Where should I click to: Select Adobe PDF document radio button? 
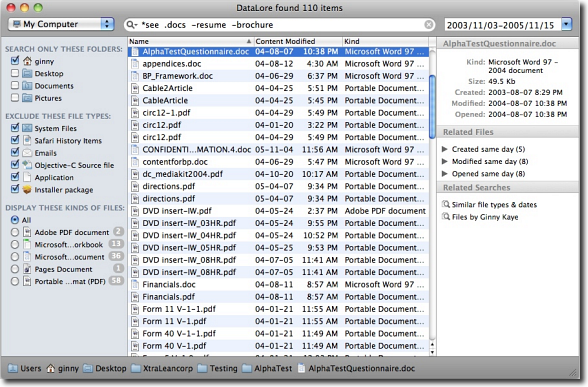(15, 232)
